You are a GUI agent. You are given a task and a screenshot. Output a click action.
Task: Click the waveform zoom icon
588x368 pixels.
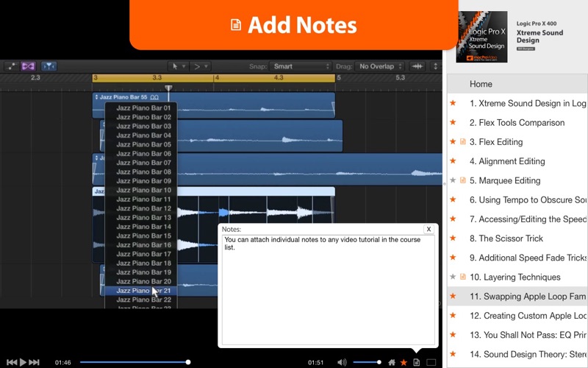(x=417, y=66)
